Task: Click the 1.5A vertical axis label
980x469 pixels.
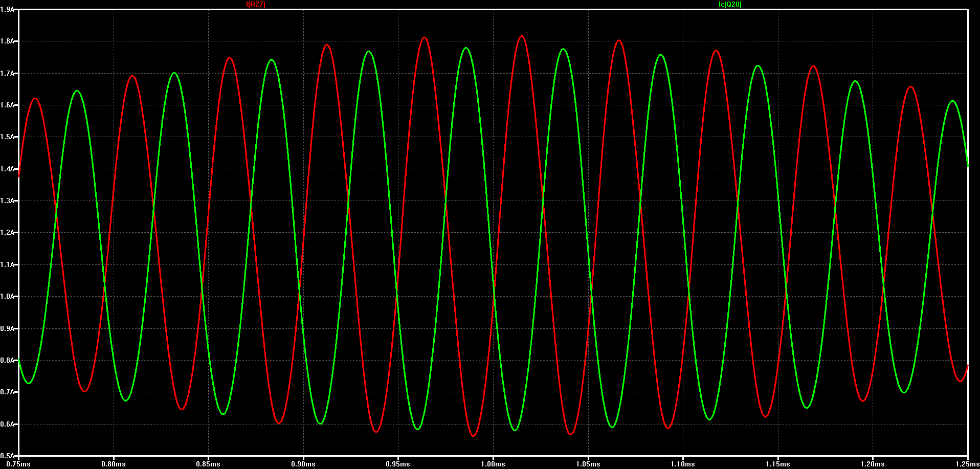Action: (x=7, y=137)
